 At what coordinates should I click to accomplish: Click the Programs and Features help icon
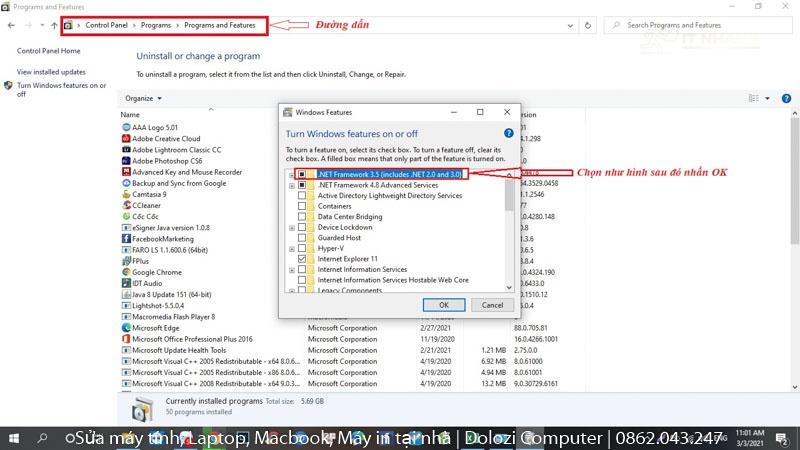pyautogui.click(x=786, y=98)
